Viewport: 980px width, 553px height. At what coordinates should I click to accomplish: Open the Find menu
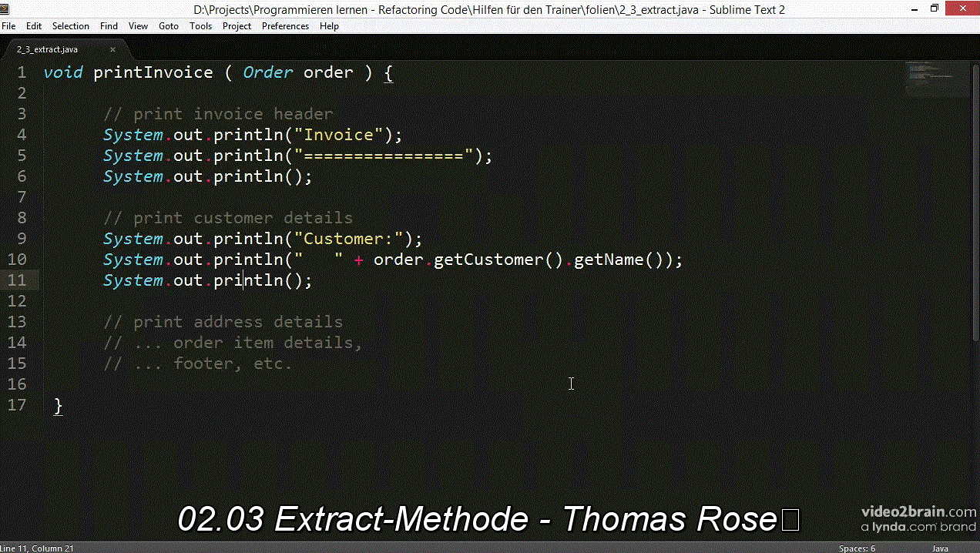click(x=109, y=25)
